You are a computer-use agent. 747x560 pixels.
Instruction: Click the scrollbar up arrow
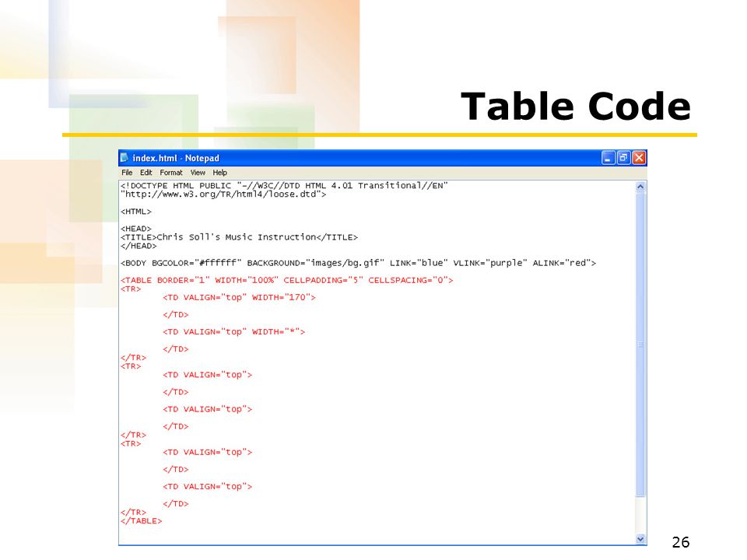640,187
